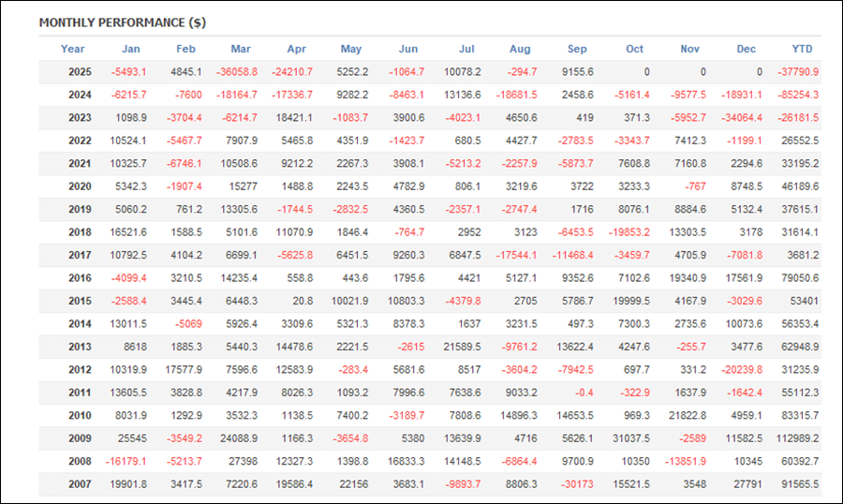Click the Apr column header
843x504 pixels.
pyautogui.click(x=296, y=49)
